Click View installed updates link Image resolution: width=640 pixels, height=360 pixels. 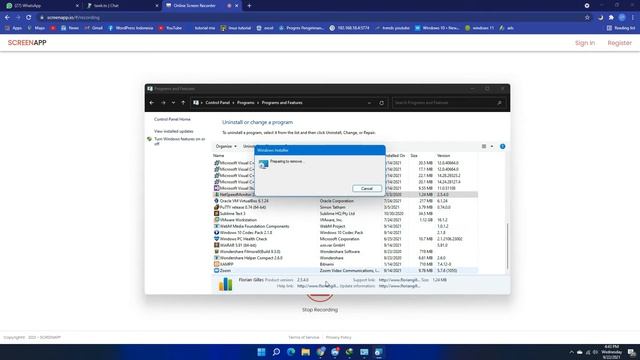pos(173,131)
